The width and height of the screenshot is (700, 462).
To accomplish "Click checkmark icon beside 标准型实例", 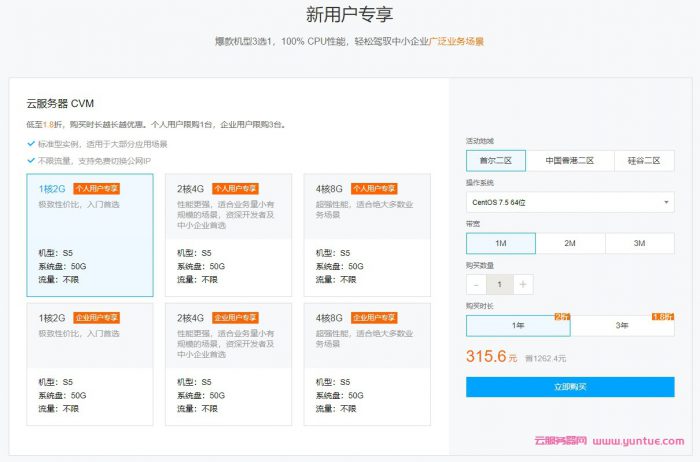I will tap(30, 144).
